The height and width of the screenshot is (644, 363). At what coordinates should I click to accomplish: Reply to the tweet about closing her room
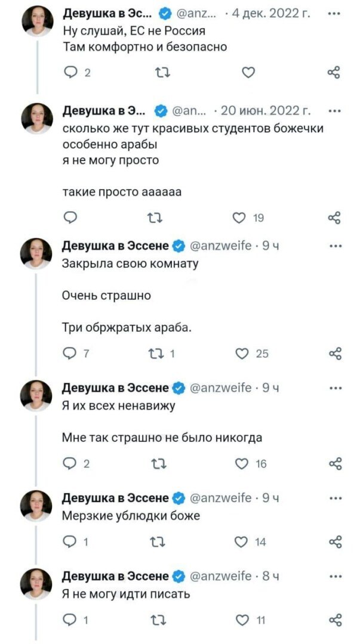(72, 353)
